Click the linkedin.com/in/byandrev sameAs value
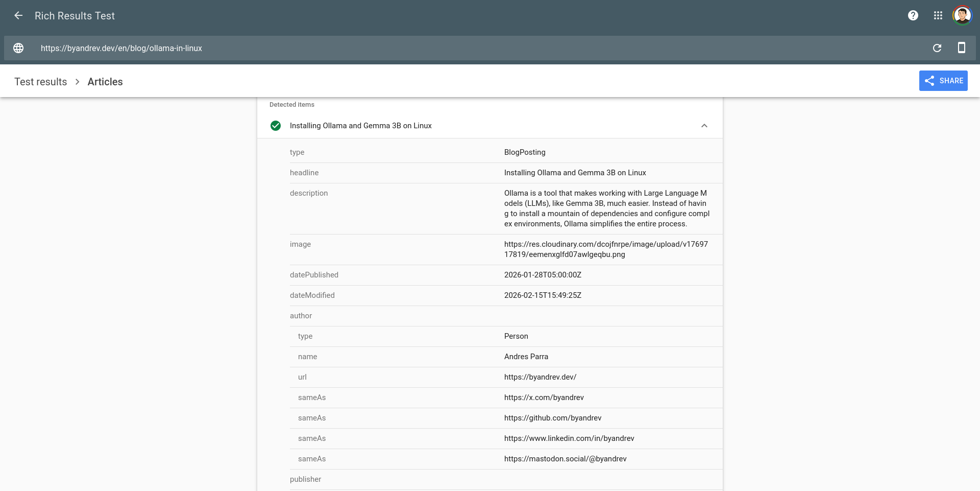The height and width of the screenshot is (491, 980). point(569,438)
